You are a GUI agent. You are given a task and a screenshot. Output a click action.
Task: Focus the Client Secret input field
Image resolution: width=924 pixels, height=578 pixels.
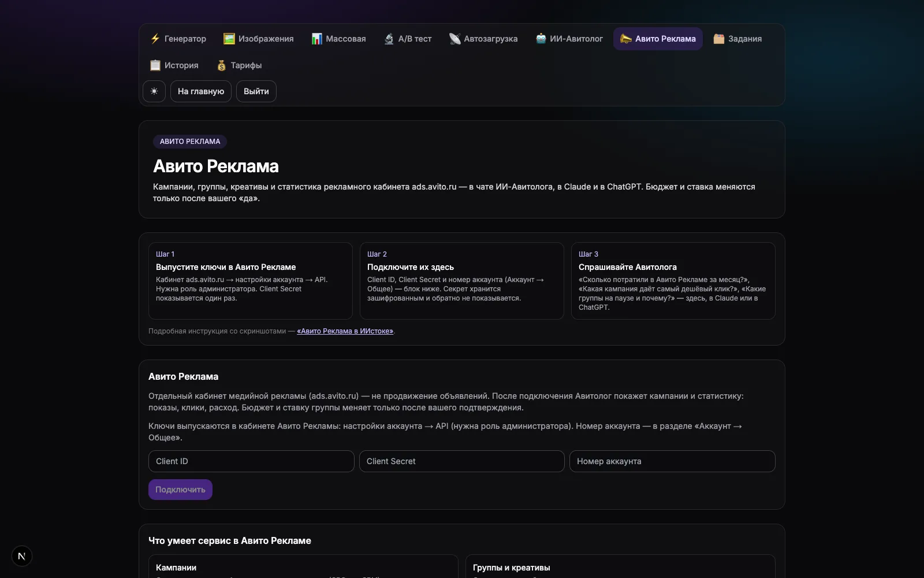pyautogui.click(x=462, y=461)
